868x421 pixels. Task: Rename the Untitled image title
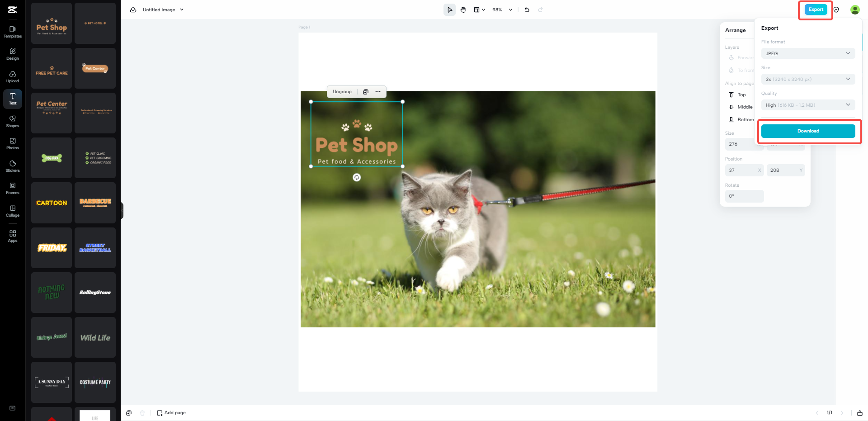click(159, 9)
